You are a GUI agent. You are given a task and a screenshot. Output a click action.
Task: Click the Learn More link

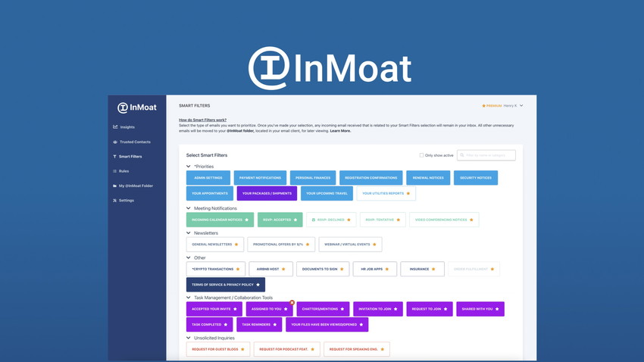tap(340, 131)
